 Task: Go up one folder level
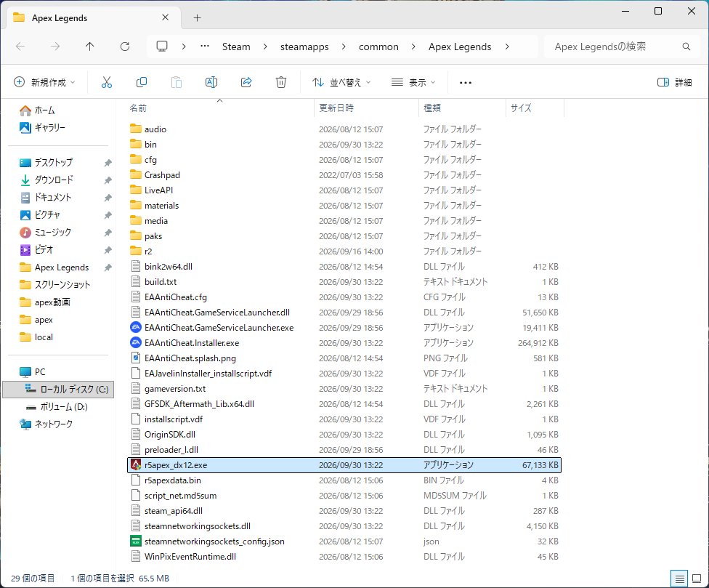pos(89,46)
